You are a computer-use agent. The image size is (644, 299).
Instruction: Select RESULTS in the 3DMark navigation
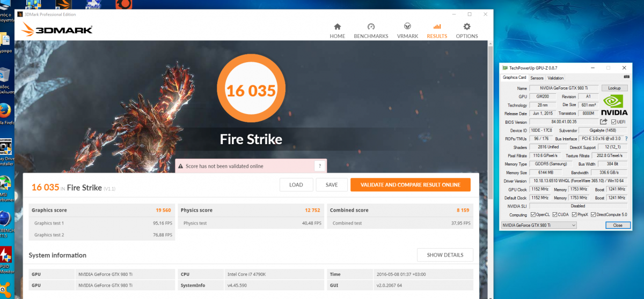(437, 31)
